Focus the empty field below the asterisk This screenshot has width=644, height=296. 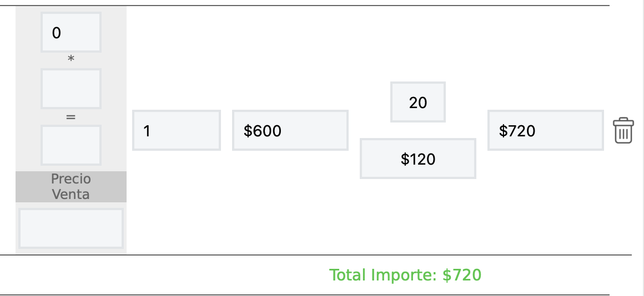[x=71, y=89]
